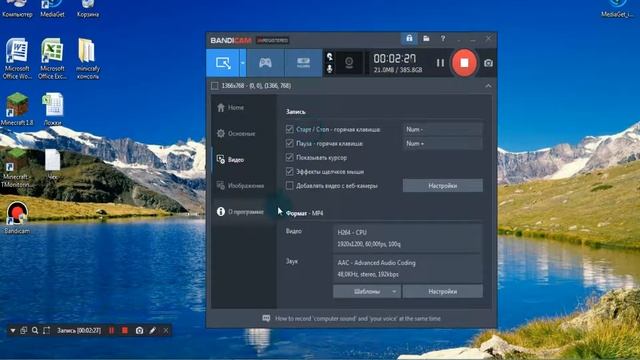
Task: Collapse the Bandicam settings panel chevron
Action: 488,86
